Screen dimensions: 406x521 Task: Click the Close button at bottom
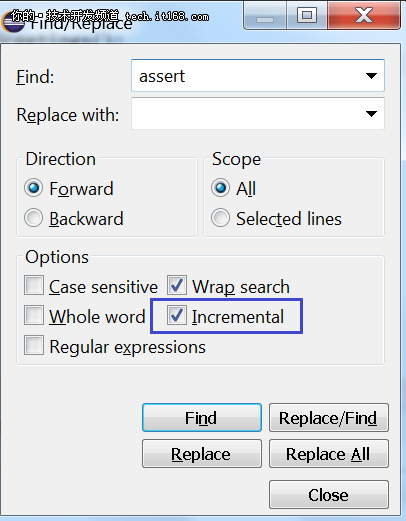click(x=329, y=495)
